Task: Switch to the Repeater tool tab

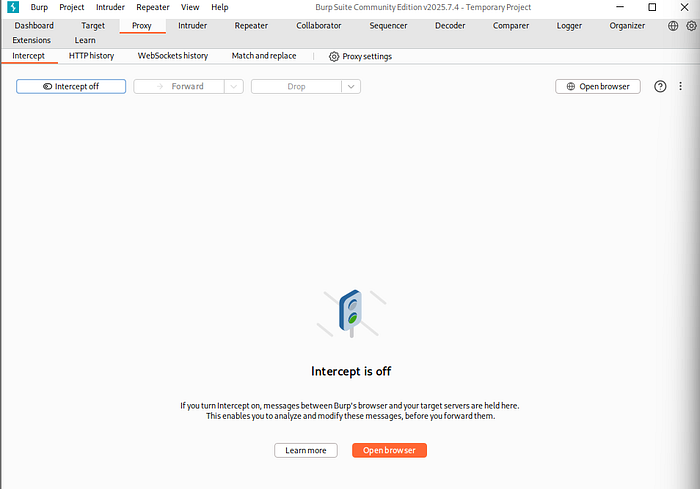Action: pyautogui.click(x=251, y=25)
